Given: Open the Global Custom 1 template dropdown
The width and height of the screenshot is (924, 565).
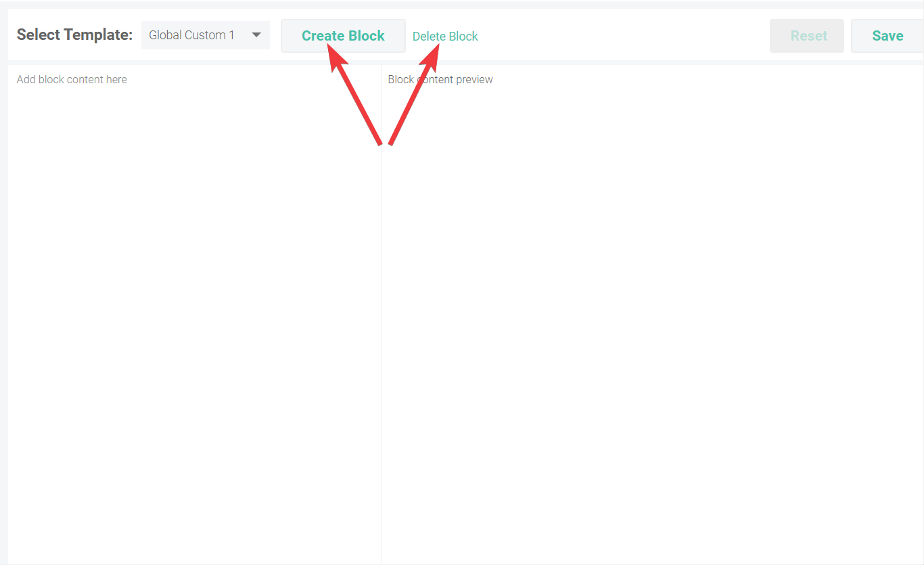Looking at the screenshot, I should pos(205,35).
